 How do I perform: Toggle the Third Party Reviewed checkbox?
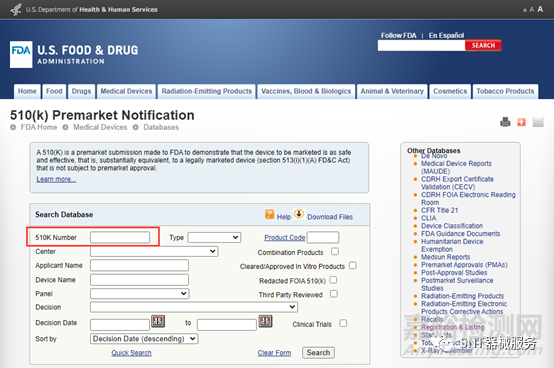click(334, 294)
